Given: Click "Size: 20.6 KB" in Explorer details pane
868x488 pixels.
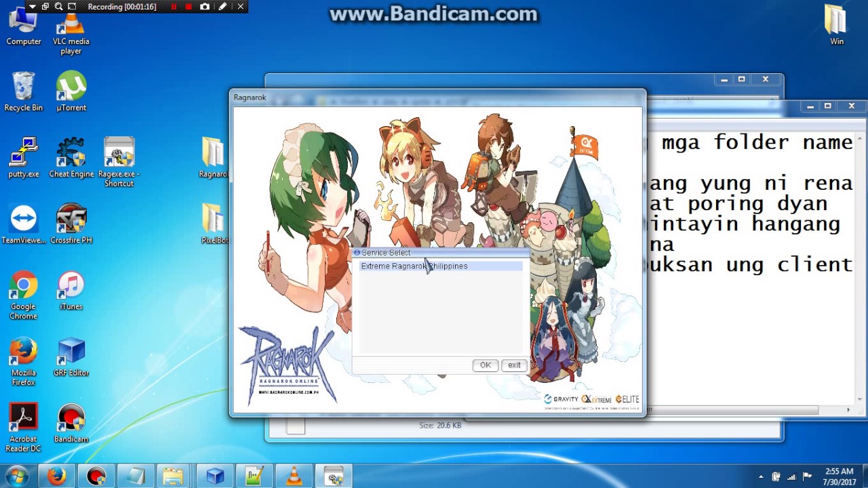Looking at the screenshot, I should (x=440, y=426).
